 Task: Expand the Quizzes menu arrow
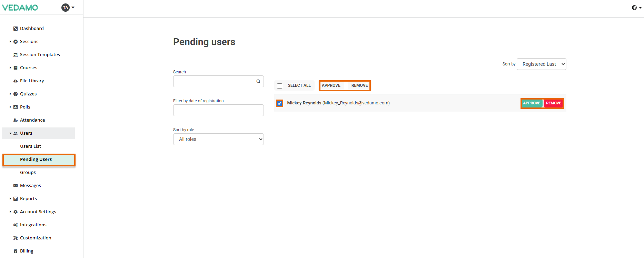tap(10, 94)
